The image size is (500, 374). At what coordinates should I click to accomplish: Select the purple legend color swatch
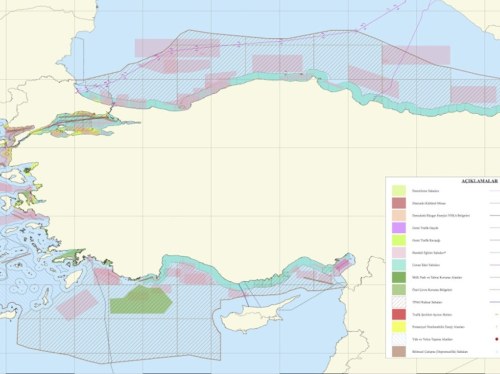(x=399, y=228)
